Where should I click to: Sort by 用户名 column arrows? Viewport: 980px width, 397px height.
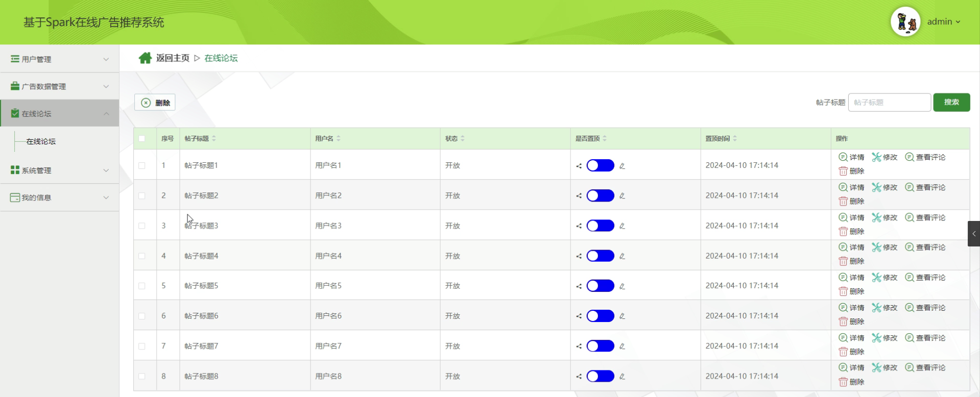[x=339, y=138]
